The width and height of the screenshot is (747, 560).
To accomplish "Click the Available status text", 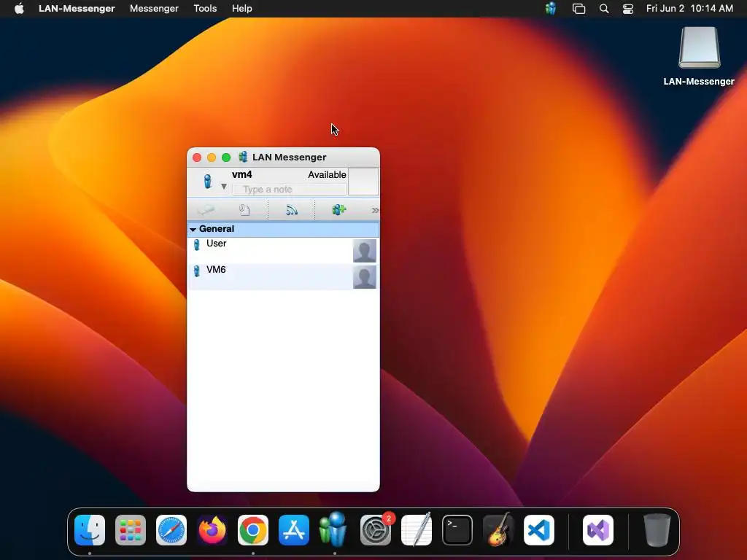I will coord(327,175).
